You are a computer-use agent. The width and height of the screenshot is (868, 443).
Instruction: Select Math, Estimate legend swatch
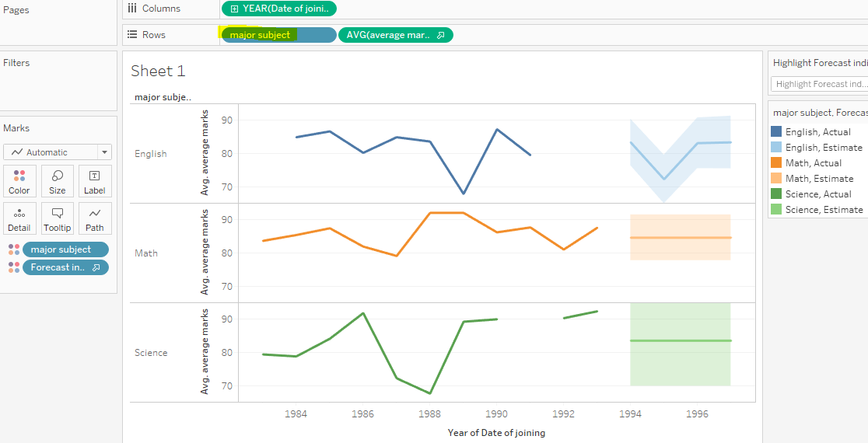[776, 179]
